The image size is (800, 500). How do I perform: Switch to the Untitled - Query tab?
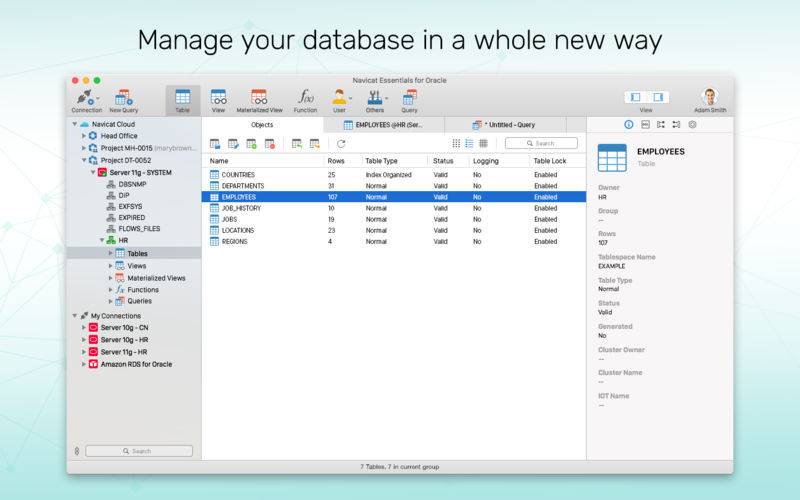pyautogui.click(x=505, y=125)
